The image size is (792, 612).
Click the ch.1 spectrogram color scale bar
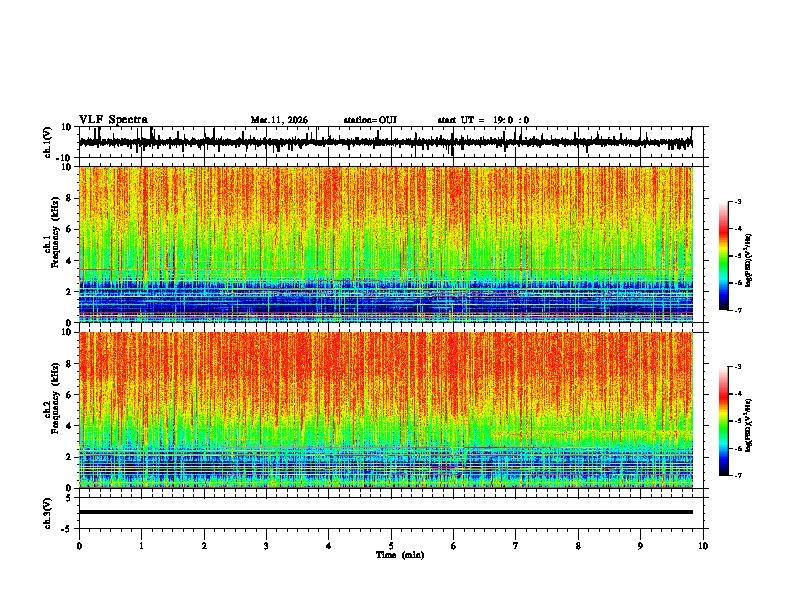point(723,256)
